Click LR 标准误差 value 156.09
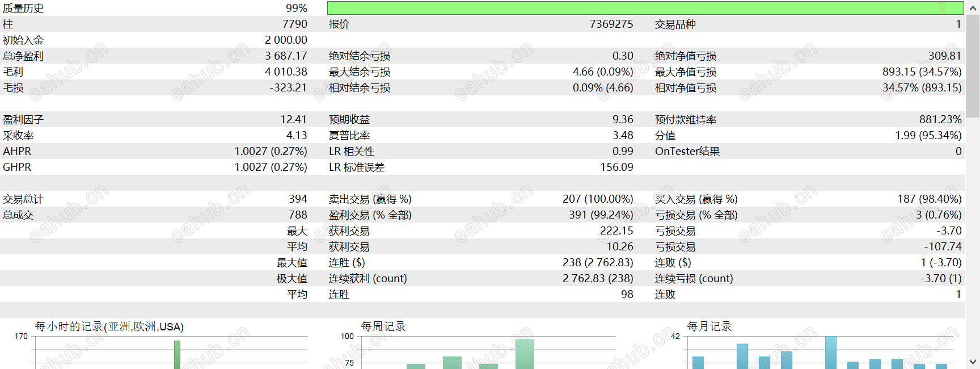 617,167
